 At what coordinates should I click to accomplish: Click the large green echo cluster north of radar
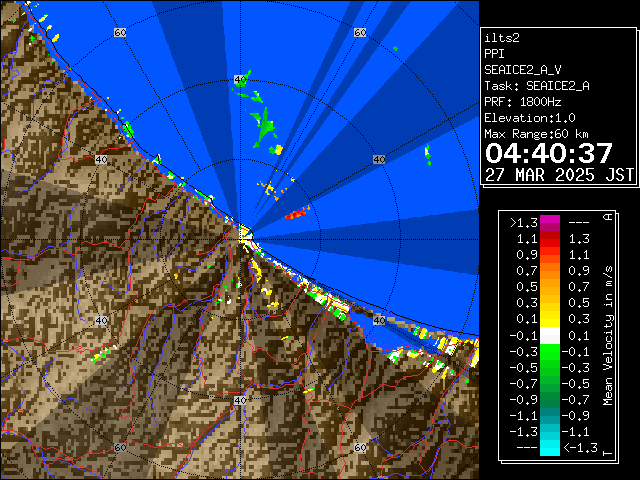click(x=264, y=126)
